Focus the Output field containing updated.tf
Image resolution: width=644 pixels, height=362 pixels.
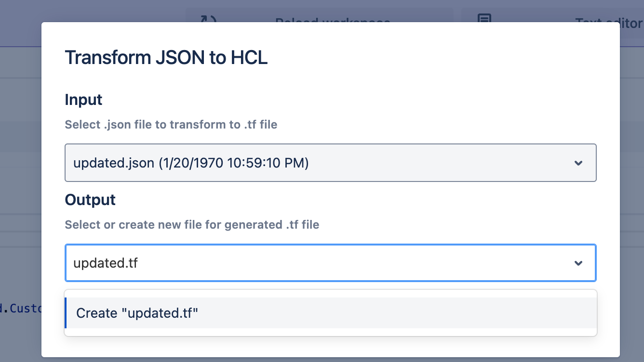pos(318,263)
